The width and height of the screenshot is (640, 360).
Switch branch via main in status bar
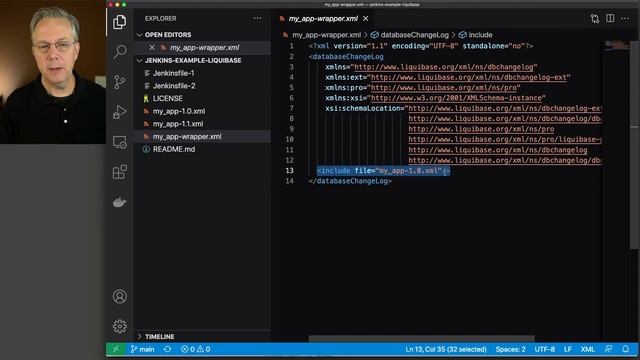(142, 349)
